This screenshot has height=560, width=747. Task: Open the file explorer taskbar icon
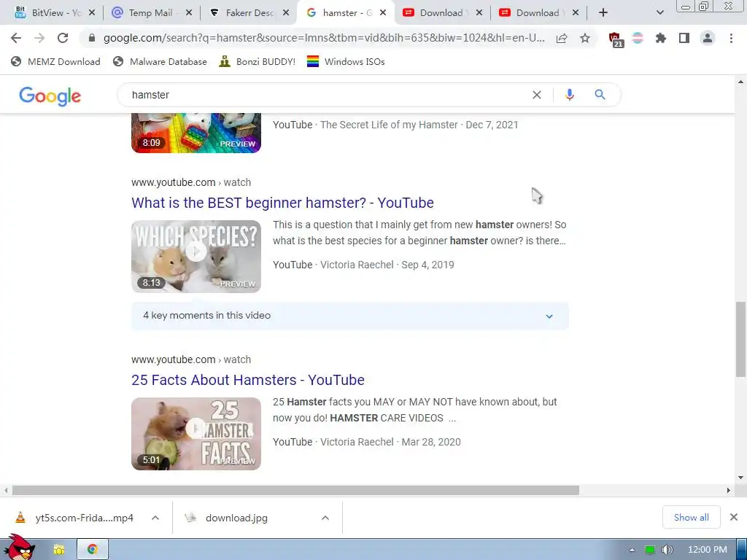click(59, 550)
